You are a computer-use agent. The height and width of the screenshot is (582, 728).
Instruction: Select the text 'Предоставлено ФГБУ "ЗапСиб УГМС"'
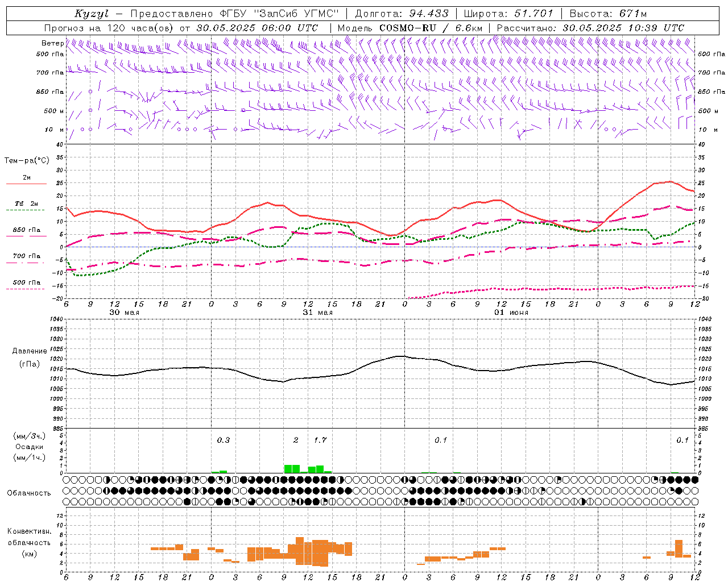click(x=235, y=14)
